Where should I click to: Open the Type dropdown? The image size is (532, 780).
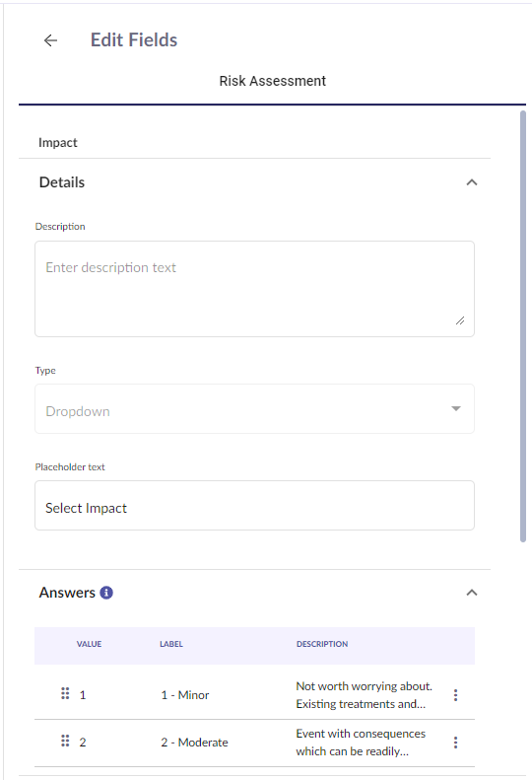pyautogui.click(x=254, y=409)
